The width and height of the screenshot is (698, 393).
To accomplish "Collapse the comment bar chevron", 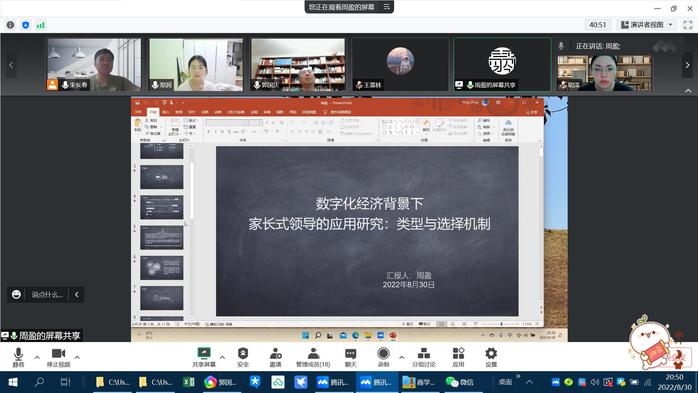I will [77, 295].
